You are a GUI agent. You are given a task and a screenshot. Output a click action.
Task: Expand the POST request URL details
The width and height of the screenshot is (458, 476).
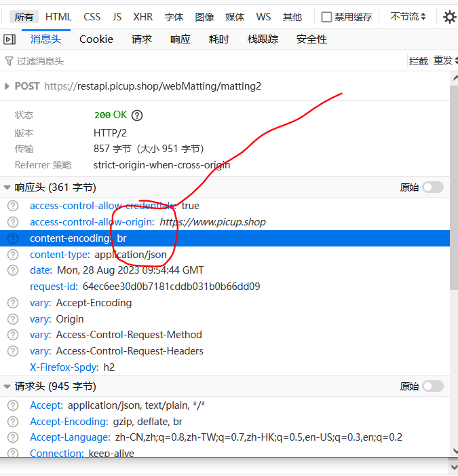click(x=7, y=86)
